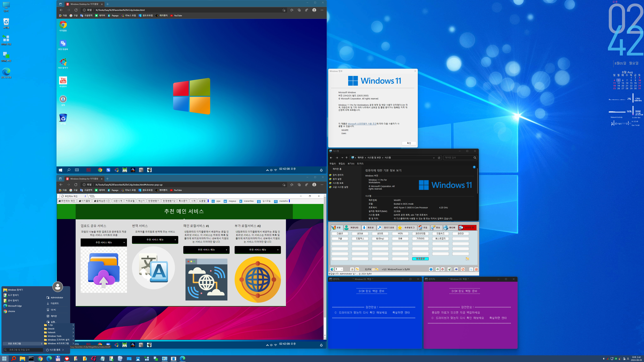Open the YouTube bookmark in bottom Edge favorites bar
The width and height of the screenshot is (644, 362).
176,190
